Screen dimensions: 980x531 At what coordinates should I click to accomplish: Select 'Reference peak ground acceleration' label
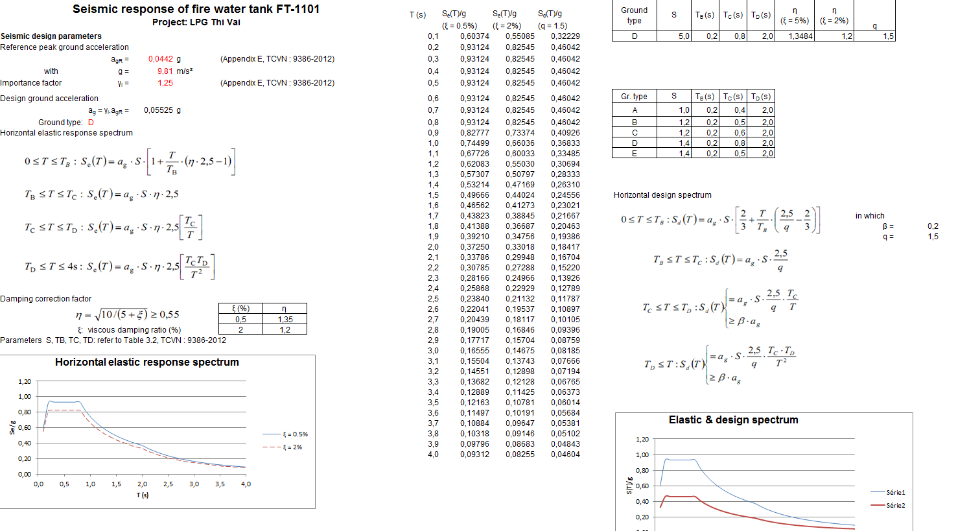[64, 47]
